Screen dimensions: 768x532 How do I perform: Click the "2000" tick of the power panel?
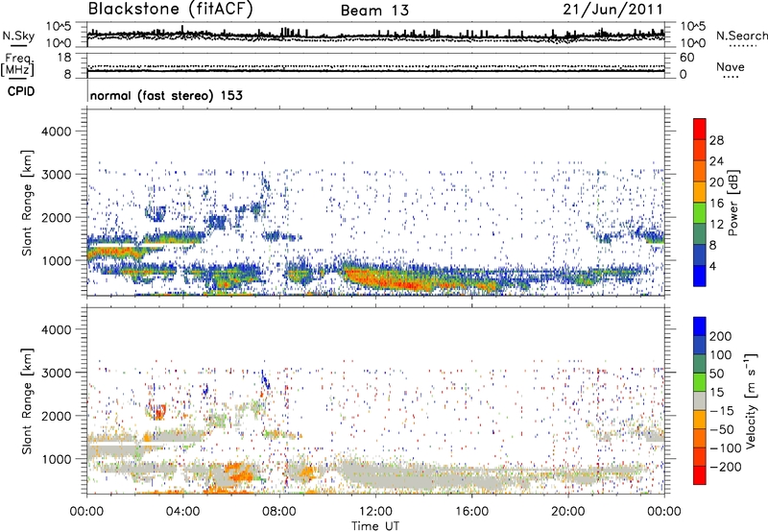pyautogui.click(x=57, y=217)
